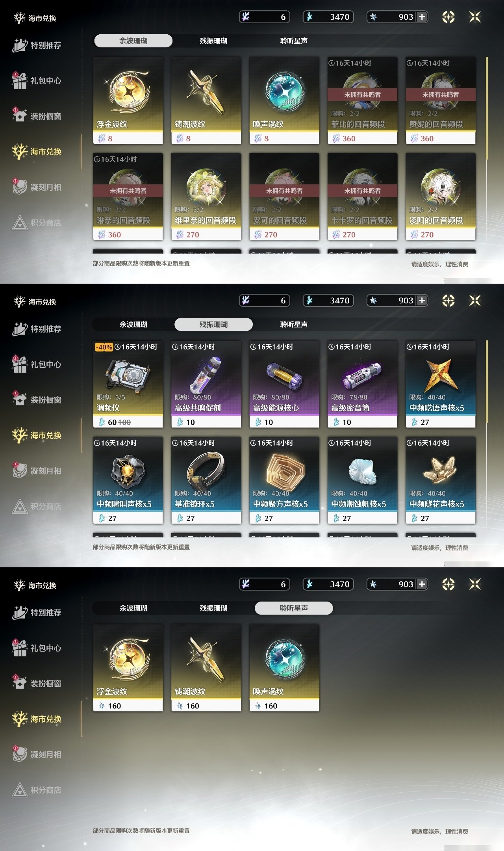Buy 浮金波纹 priced at 160
Viewport: 504px width, 851px height.
coord(128,668)
